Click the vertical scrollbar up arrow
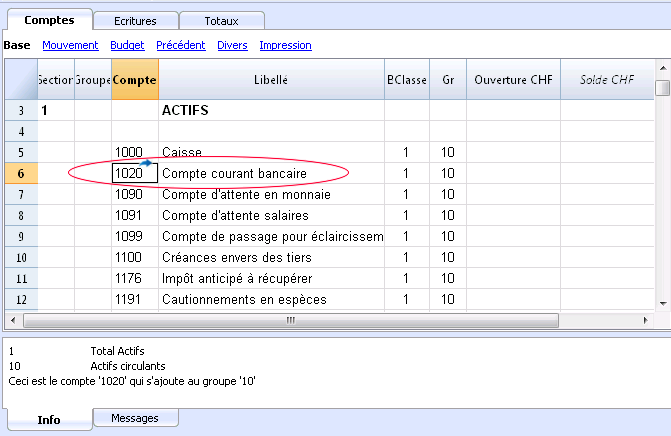 tap(663, 68)
